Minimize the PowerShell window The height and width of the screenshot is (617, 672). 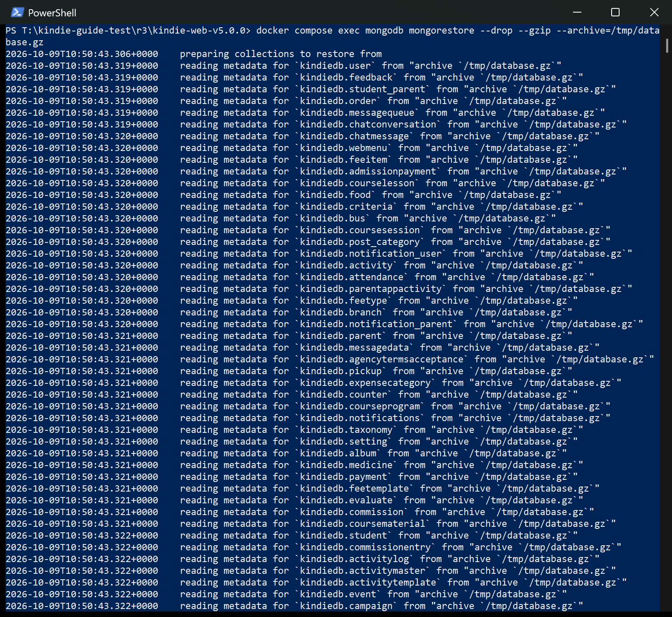click(577, 12)
